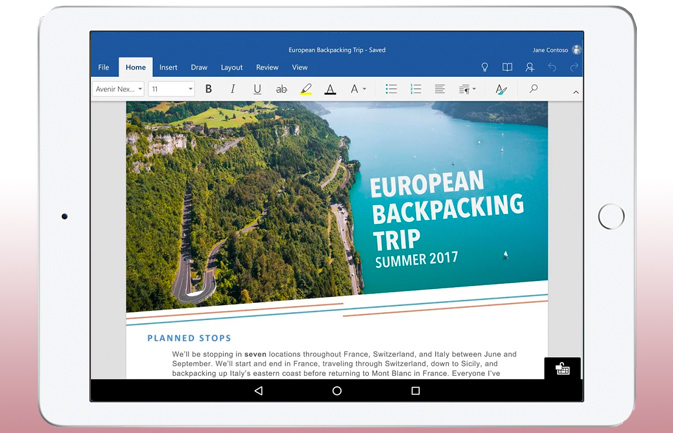Tap the Android Back navigation button
This screenshot has width=673, height=433.
point(258,391)
